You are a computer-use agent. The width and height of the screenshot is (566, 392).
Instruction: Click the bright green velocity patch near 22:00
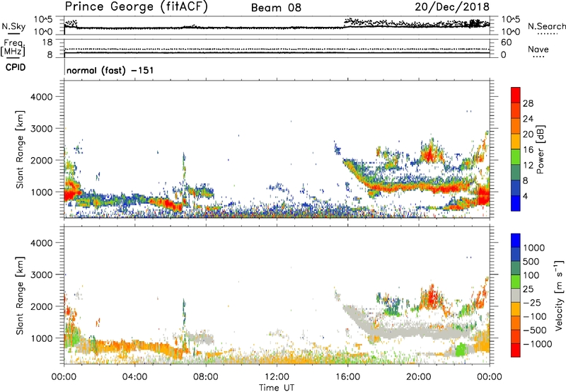point(460,350)
